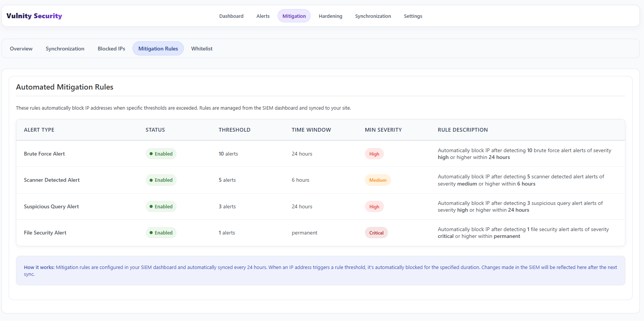Click High severity badge for Brute Force Alert
Image resolution: width=644 pixels, height=321 pixels.
[374, 154]
